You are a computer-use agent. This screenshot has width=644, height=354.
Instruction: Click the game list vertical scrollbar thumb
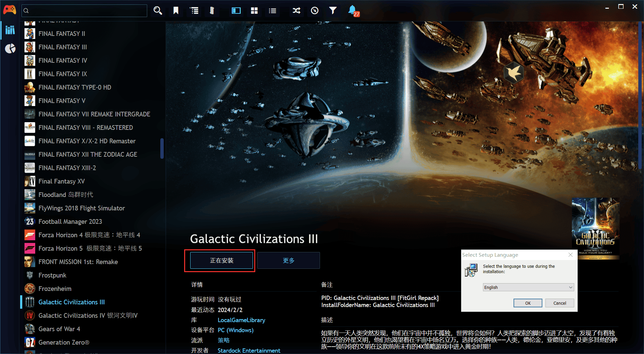162,148
